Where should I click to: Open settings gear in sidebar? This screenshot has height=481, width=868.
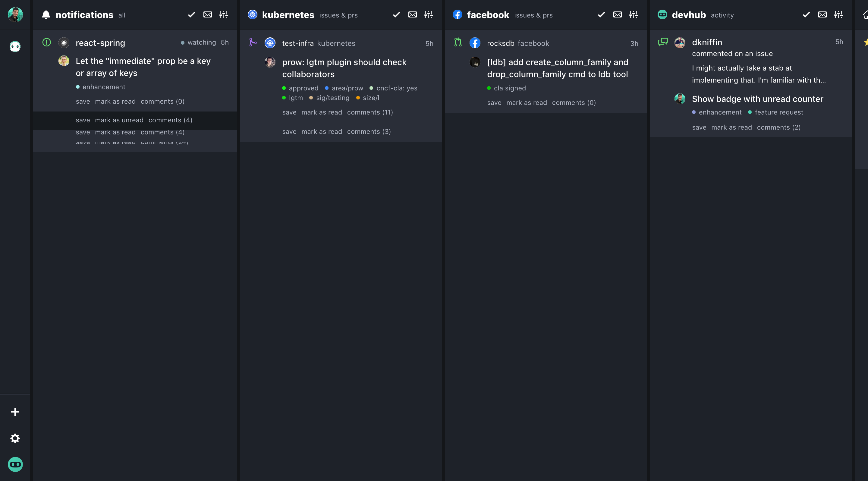coord(15,438)
